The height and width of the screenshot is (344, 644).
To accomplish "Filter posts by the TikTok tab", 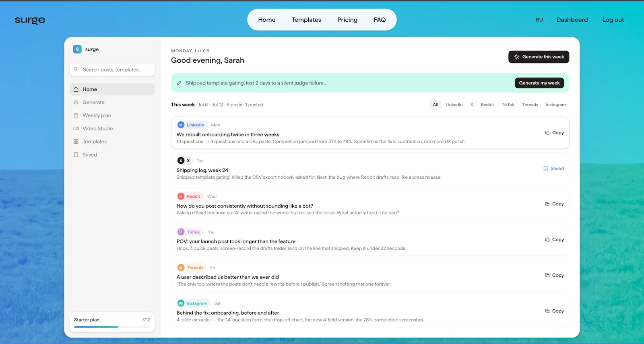I will [508, 105].
